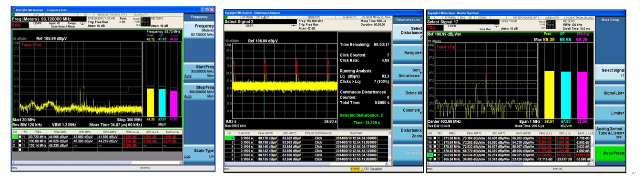Click the green Meas Preset softkey

(x=610, y=153)
